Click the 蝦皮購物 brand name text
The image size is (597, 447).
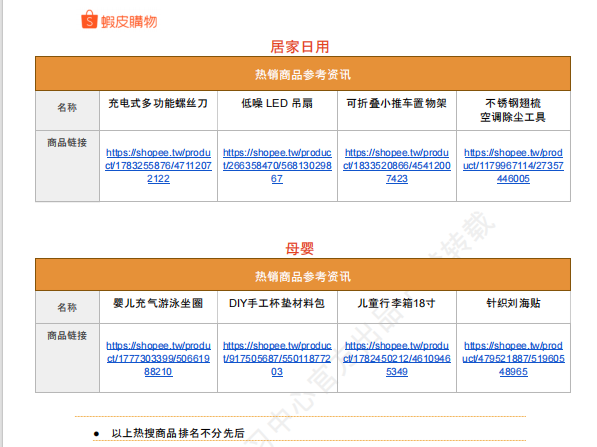pos(129,22)
